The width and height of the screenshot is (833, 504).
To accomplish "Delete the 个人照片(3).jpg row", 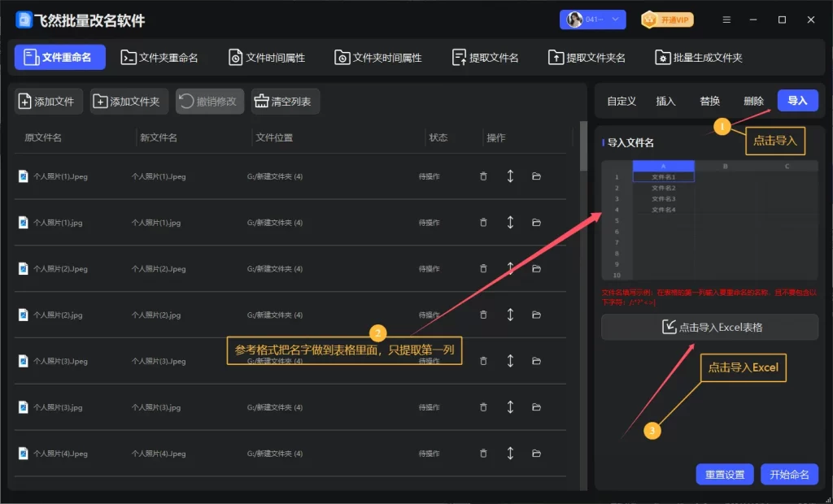I will click(483, 407).
